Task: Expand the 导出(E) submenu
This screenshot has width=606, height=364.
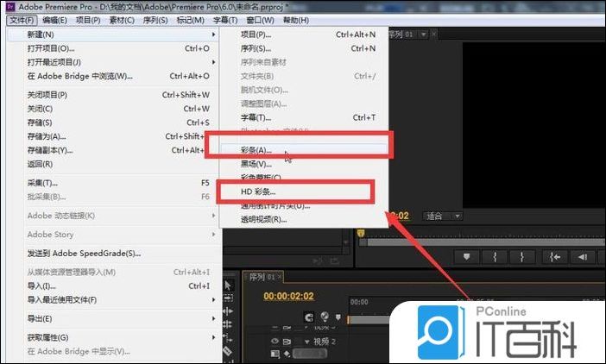Action: click(113, 318)
